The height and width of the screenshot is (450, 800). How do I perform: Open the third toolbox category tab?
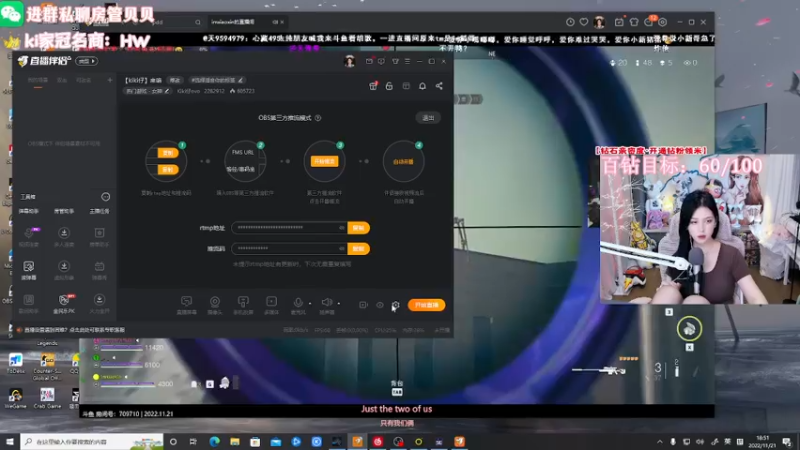point(99,211)
